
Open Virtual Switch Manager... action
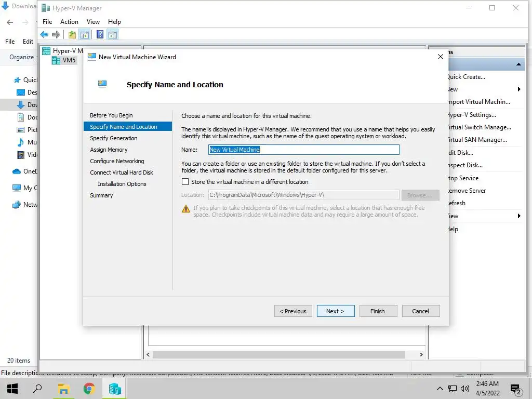pos(480,127)
